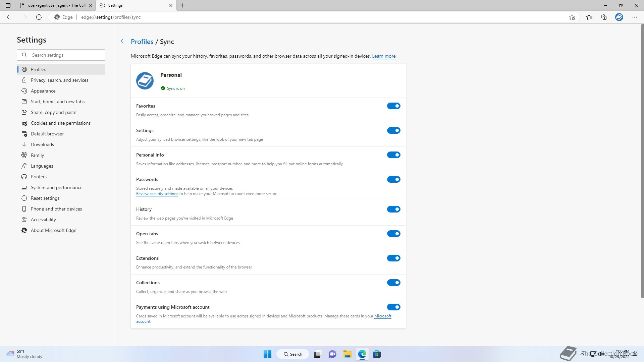Go to Appearance settings
The image size is (644, 362).
[61, 91]
